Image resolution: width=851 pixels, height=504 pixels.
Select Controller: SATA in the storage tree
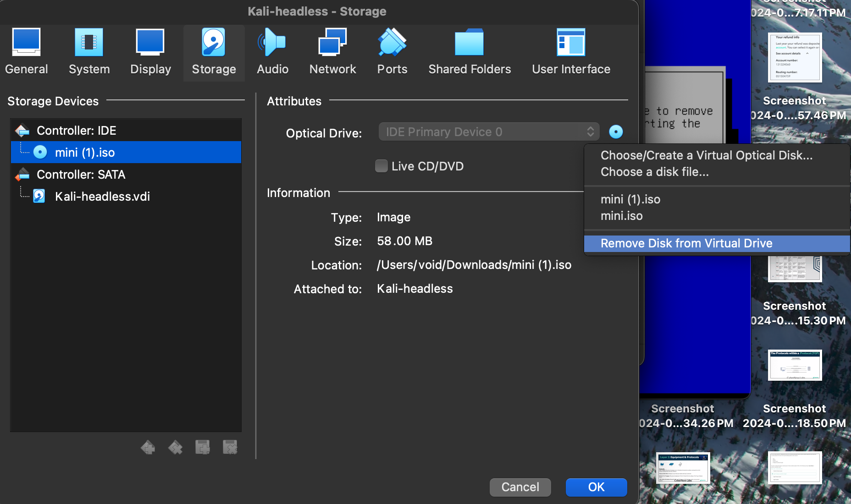[x=126, y=175]
